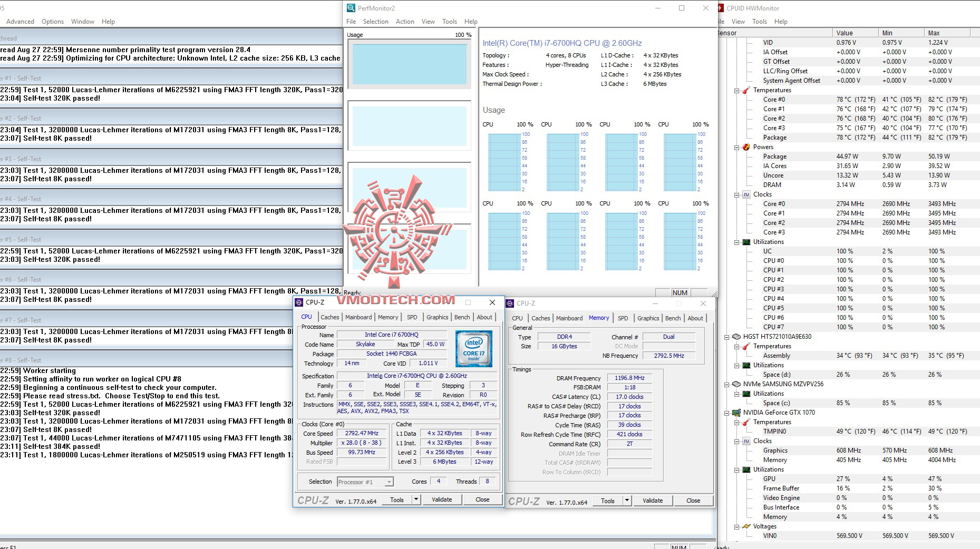Image resolution: width=980 pixels, height=549 pixels.
Task: Click the PerfMonitor2 title bar app icon
Action: [x=351, y=8]
